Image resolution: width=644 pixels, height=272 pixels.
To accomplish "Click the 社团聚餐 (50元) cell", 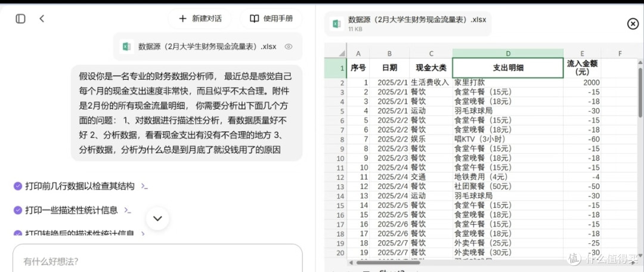I will pos(508,187).
